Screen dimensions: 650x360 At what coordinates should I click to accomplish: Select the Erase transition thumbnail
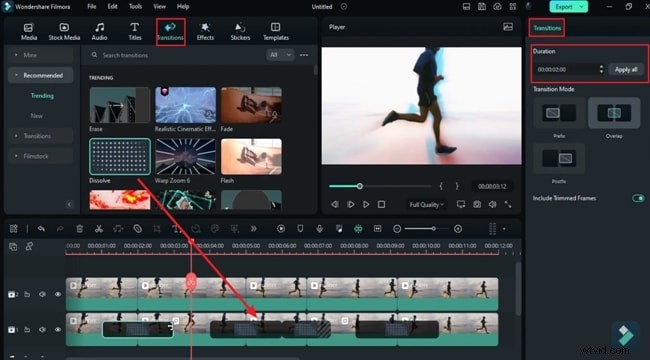120,105
